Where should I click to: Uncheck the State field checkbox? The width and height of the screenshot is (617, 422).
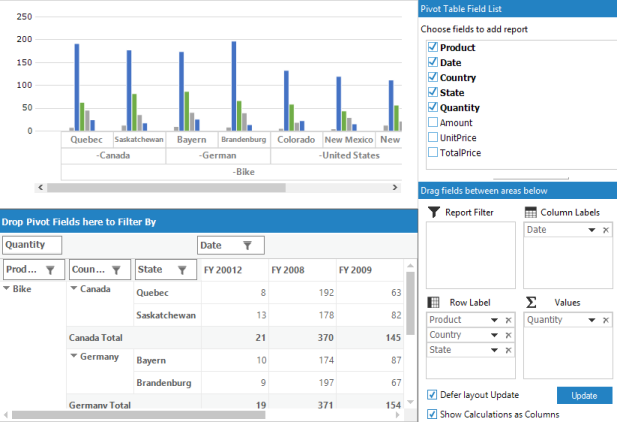coord(433,92)
